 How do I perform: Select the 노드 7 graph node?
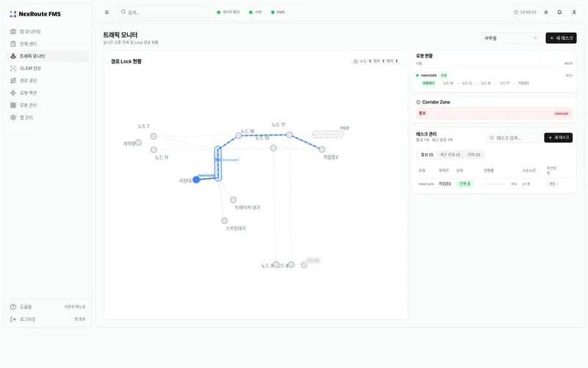(154, 136)
